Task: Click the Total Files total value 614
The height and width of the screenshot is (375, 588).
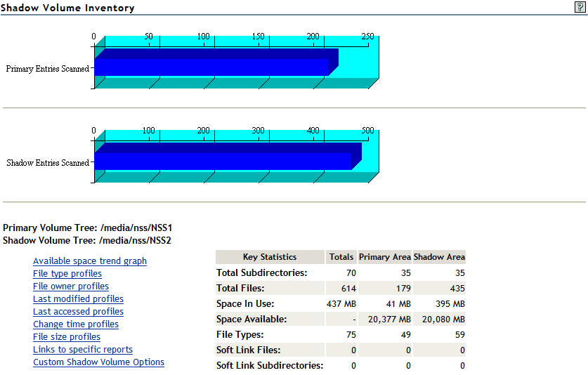Action: (x=348, y=289)
